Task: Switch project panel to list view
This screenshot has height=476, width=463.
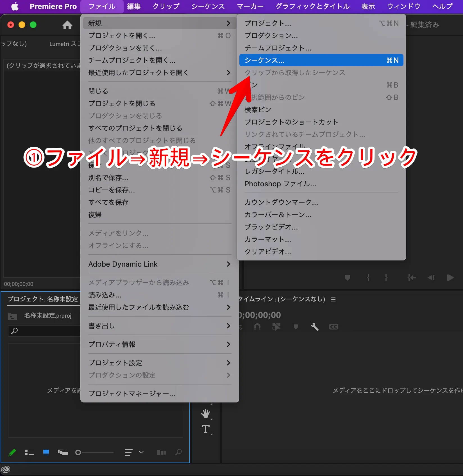Action: click(29, 452)
